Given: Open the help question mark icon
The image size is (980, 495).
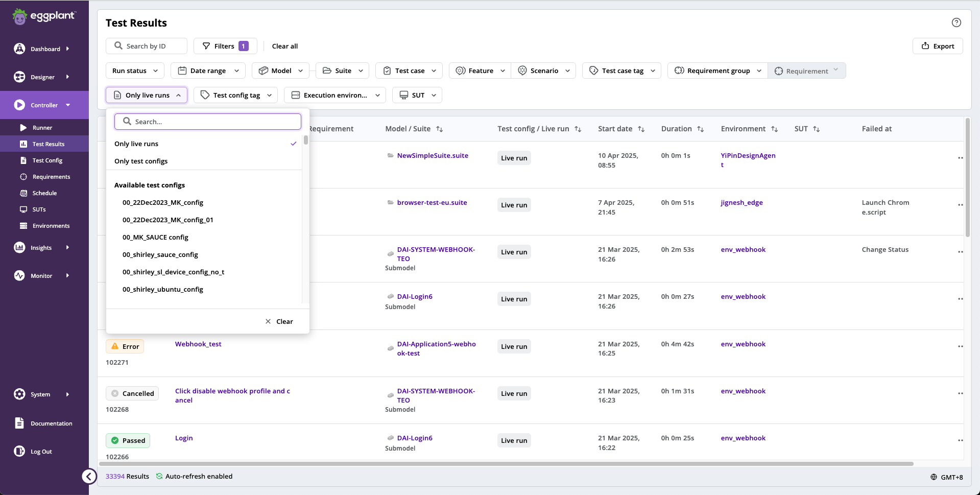Looking at the screenshot, I should [956, 22].
